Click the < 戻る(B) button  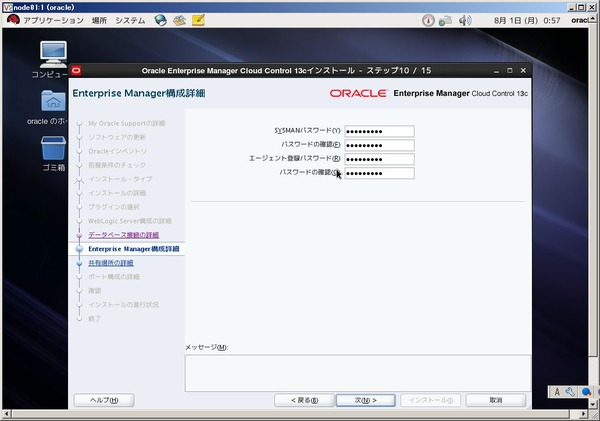[x=304, y=400]
